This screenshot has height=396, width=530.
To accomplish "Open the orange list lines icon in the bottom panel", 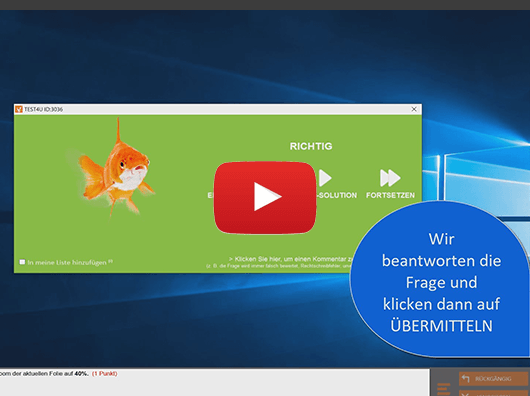I will pos(443,389).
